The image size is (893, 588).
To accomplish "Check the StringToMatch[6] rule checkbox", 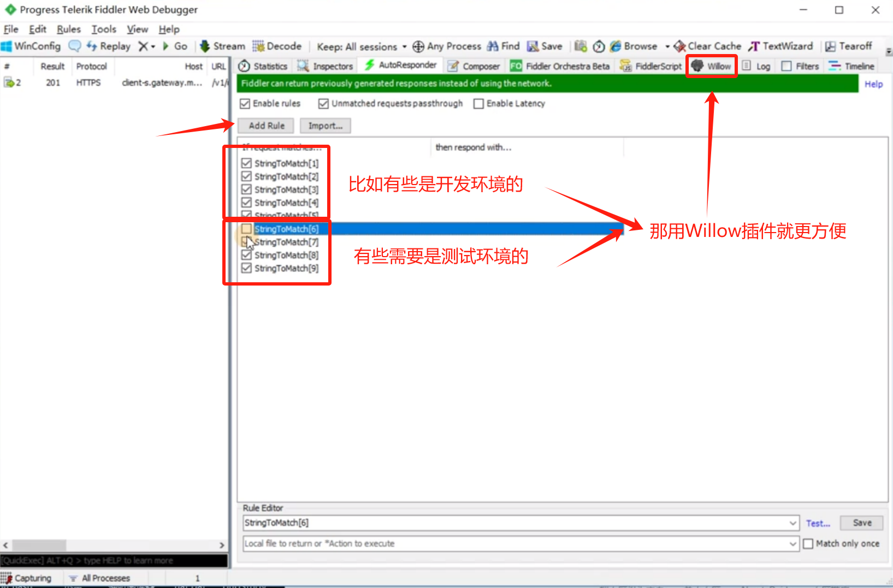I will tap(246, 229).
